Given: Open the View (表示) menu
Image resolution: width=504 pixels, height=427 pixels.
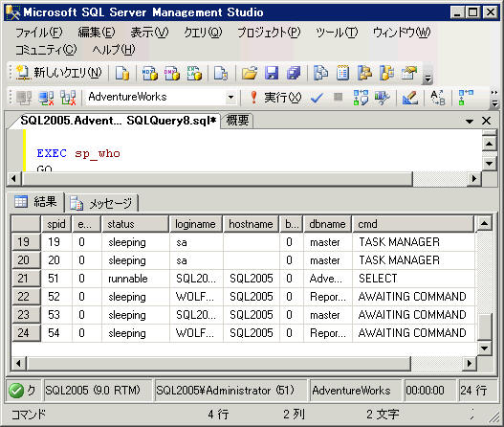Looking at the screenshot, I should pyautogui.click(x=149, y=33).
